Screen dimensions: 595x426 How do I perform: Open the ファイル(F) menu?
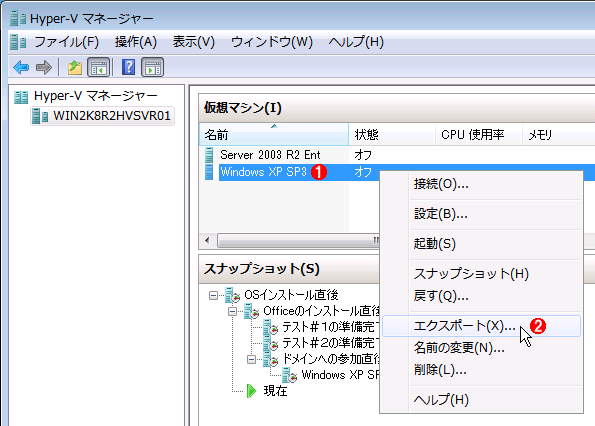pos(66,42)
